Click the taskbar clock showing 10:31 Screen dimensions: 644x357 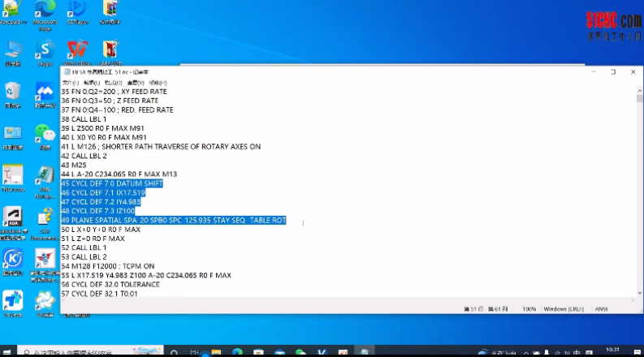(611, 351)
